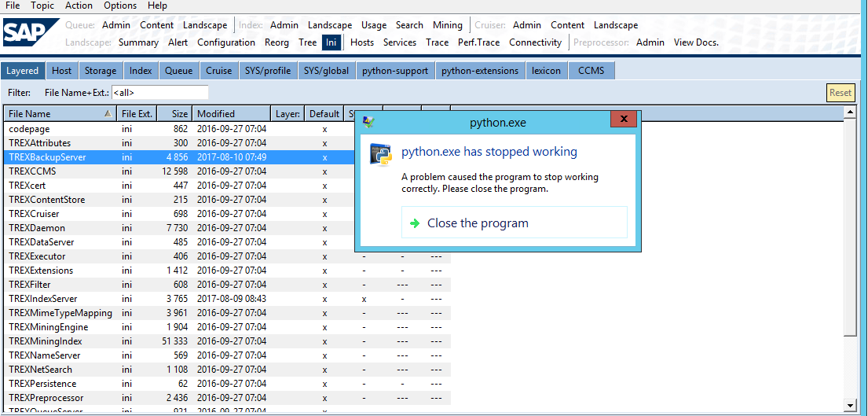The image size is (868, 416).
Task: Switch to the lexicon tab
Action: [547, 70]
